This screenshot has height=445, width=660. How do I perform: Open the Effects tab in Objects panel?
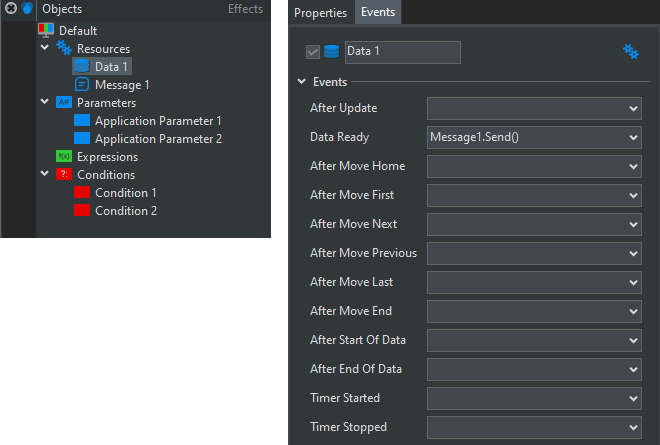(x=245, y=9)
